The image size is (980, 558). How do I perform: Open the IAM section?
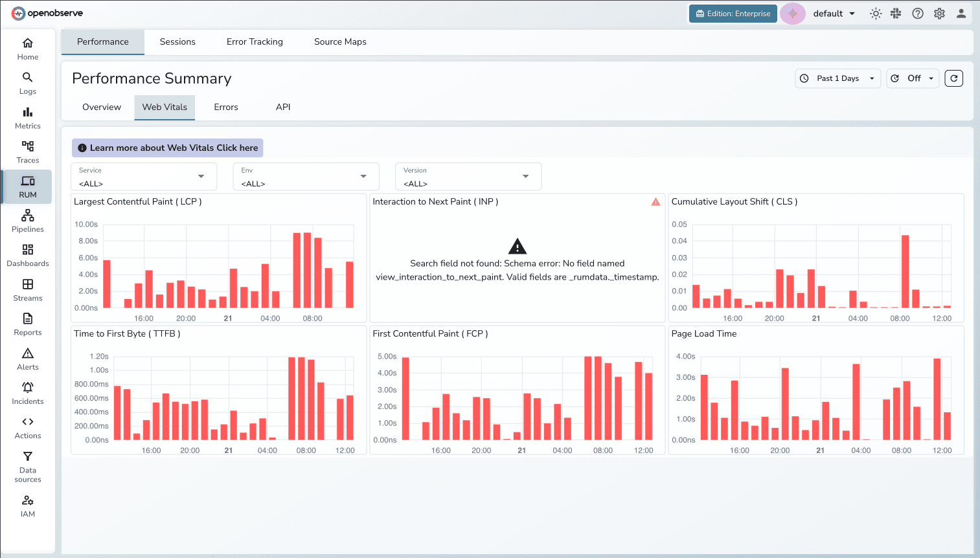click(x=27, y=506)
